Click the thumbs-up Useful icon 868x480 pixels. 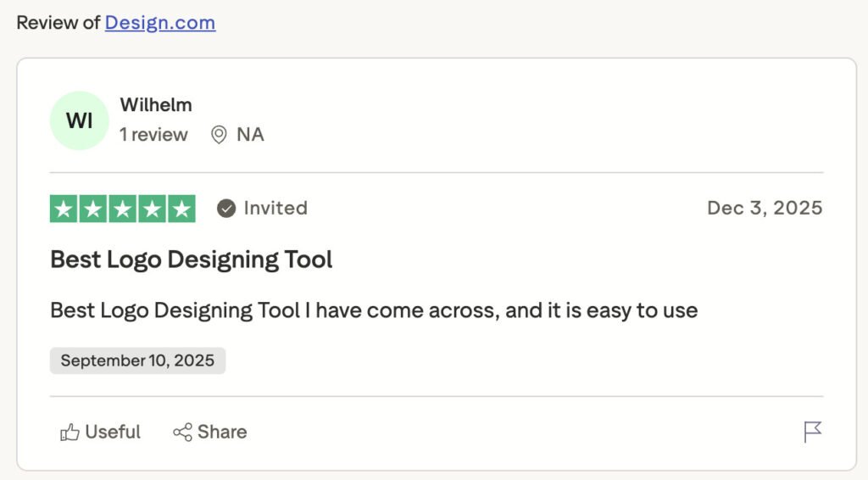[x=70, y=432]
